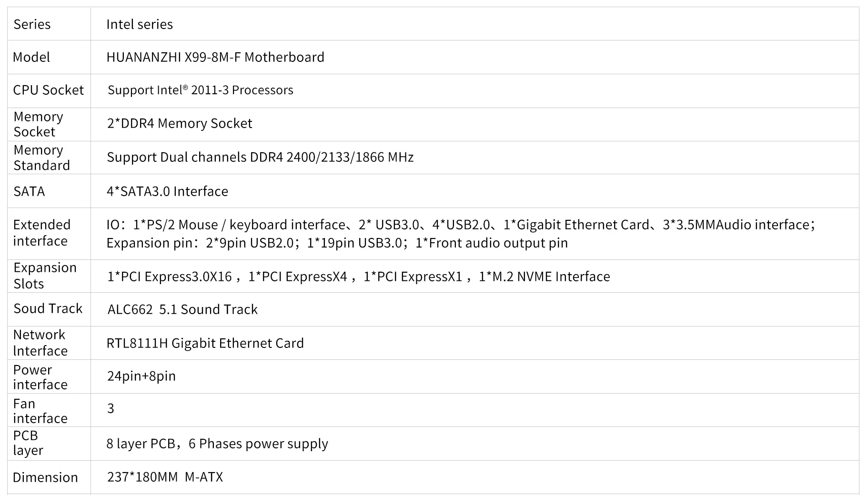The width and height of the screenshot is (868, 495).
Task: Click the Fan interface label
Action: 40,411
